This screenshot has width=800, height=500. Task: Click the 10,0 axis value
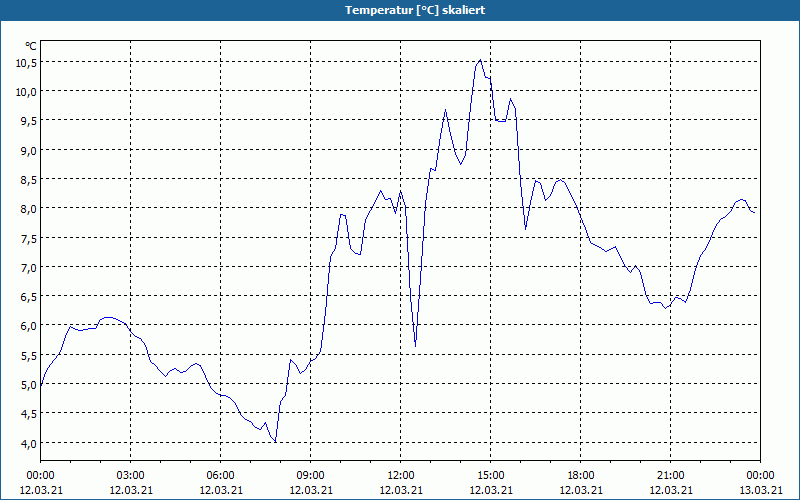tap(27, 92)
